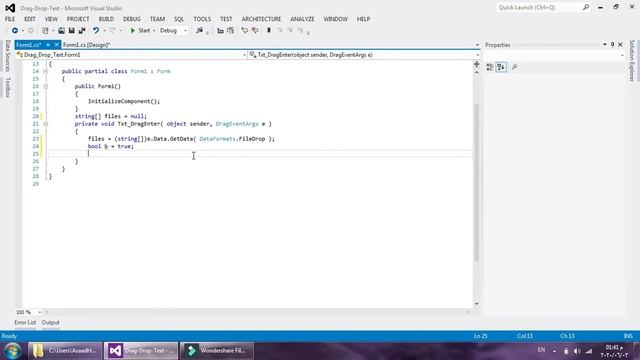Viewport: 640px width, 360px height.
Task: Open the TEST menu
Action: [x=226, y=19]
